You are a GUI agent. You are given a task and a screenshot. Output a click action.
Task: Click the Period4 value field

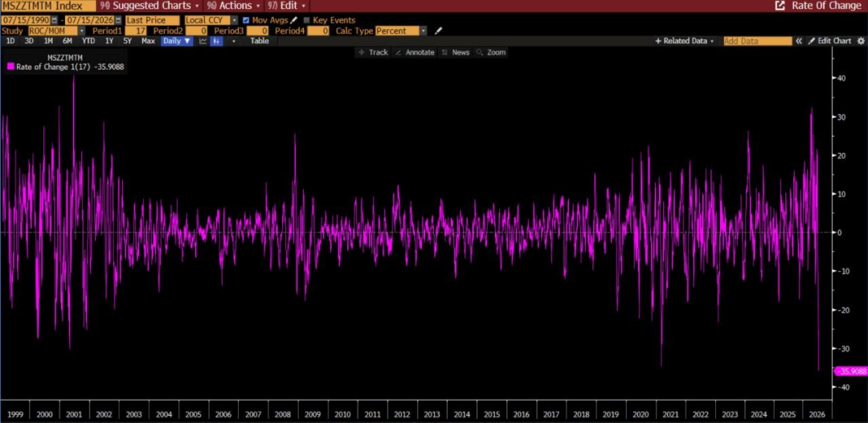point(317,31)
